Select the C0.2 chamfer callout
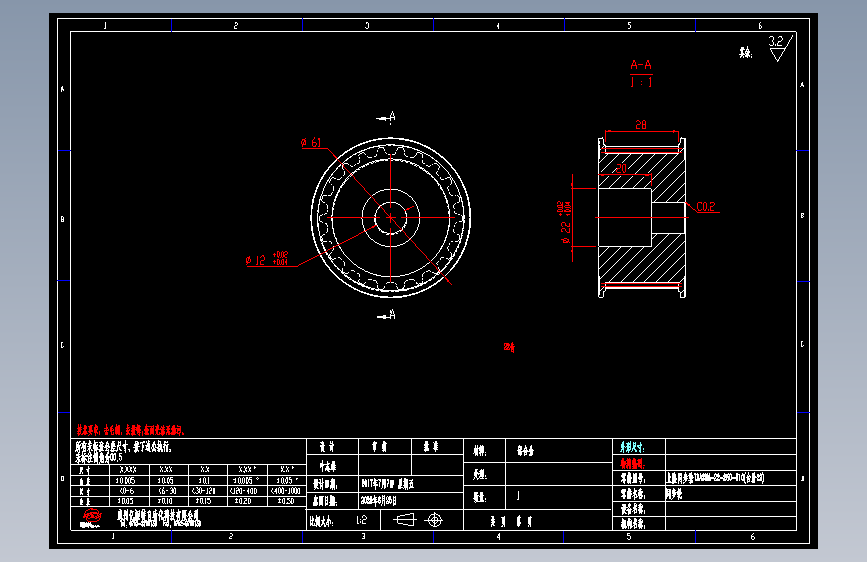The height and width of the screenshot is (562, 867). click(706, 207)
